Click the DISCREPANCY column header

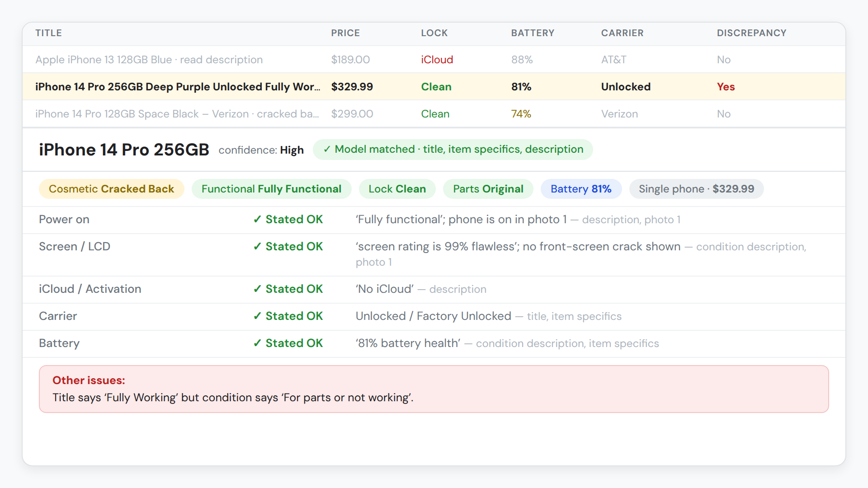pyautogui.click(x=751, y=33)
